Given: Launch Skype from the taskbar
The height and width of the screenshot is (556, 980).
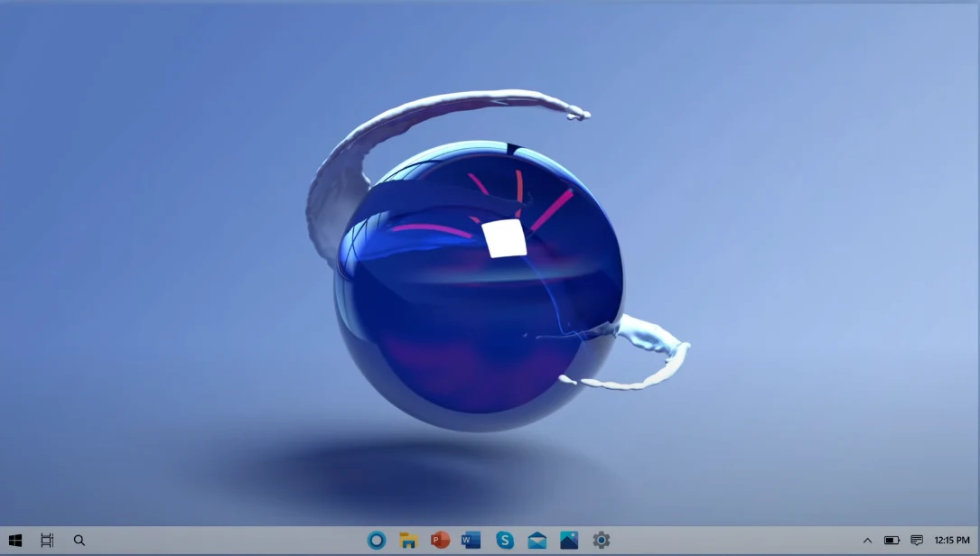Looking at the screenshot, I should [505, 541].
